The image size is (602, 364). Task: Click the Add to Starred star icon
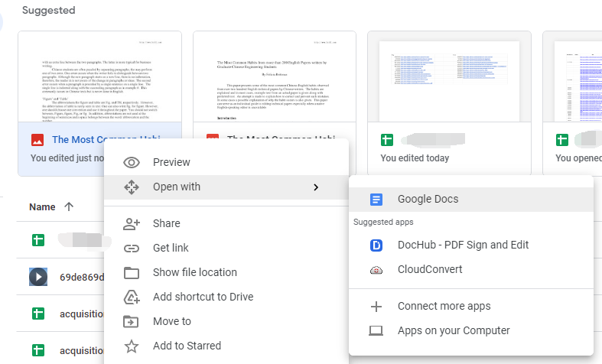point(132,346)
